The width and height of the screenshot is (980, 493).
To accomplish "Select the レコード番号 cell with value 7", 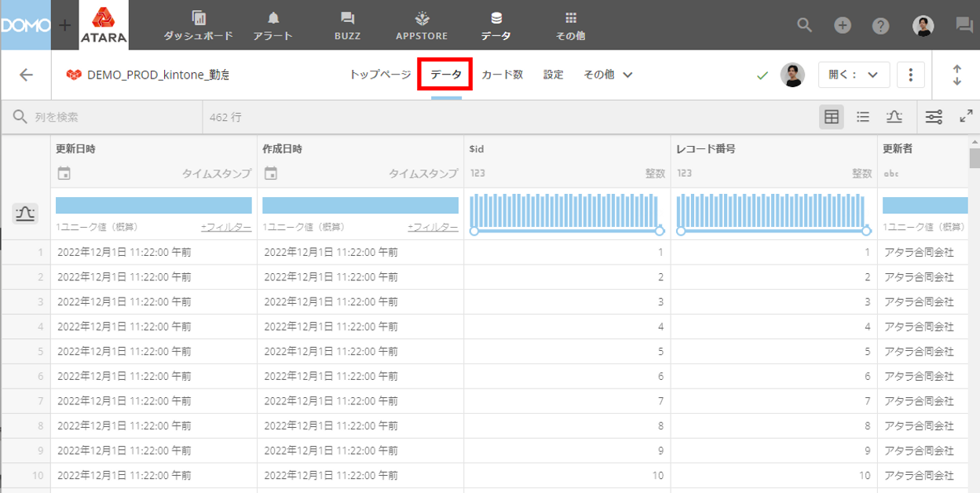I will [x=774, y=400].
